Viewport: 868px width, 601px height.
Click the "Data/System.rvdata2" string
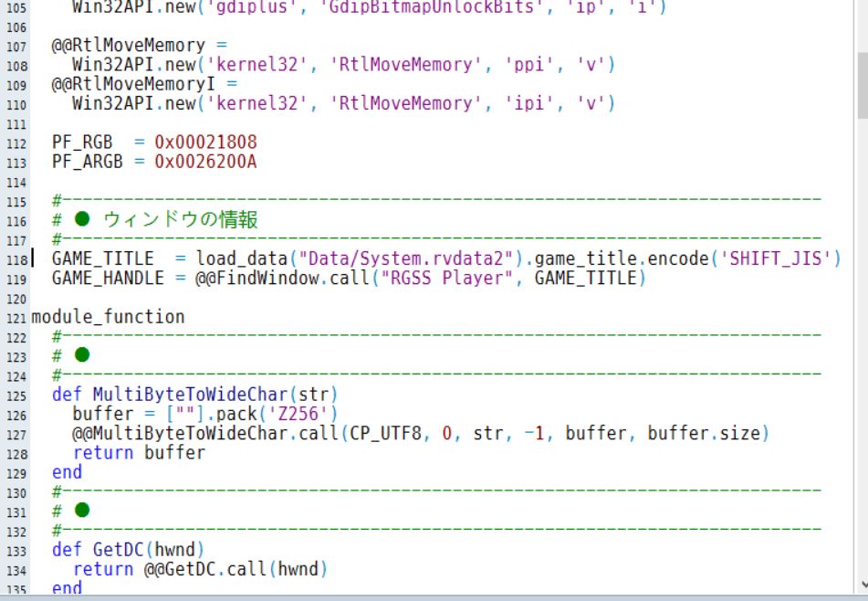[x=406, y=258]
